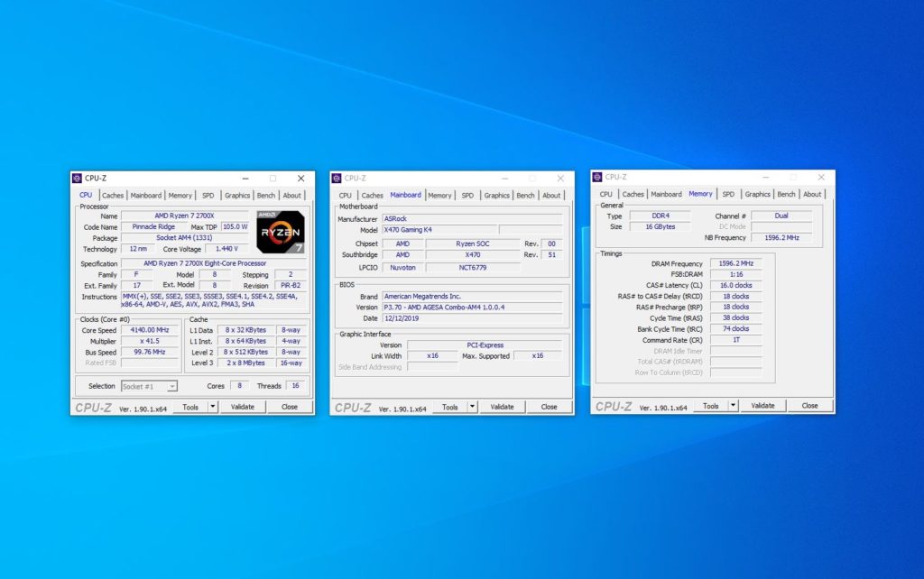The height and width of the screenshot is (579, 924).
Task: Open the Bench tab in the CPU window
Action: coord(266,195)
